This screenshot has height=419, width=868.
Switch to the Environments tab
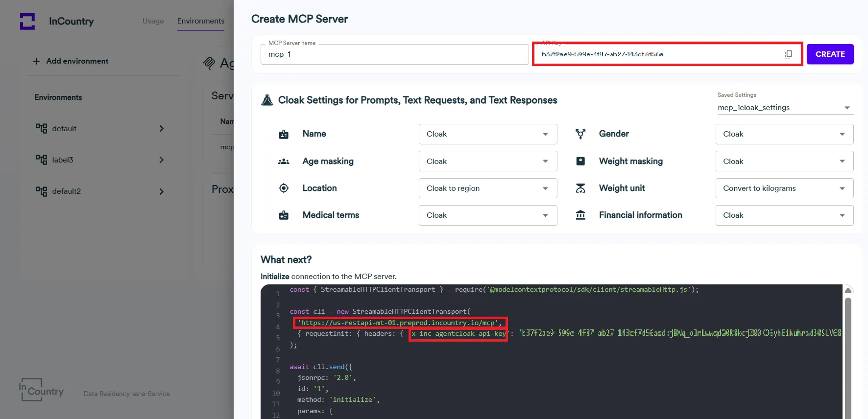coord(201,21)
